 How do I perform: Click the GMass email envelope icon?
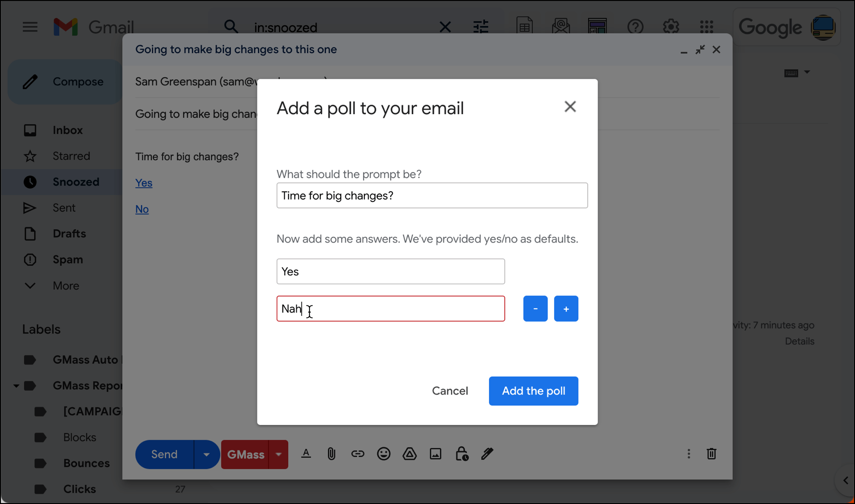(x=561, y=26)
